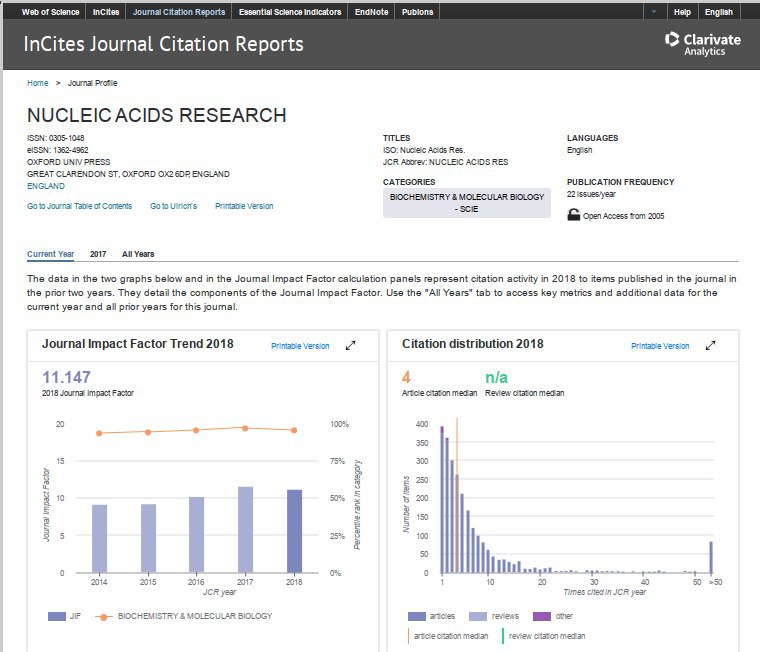Expand the Citation distribution chart
760x652 pixels.
point(711,346)
